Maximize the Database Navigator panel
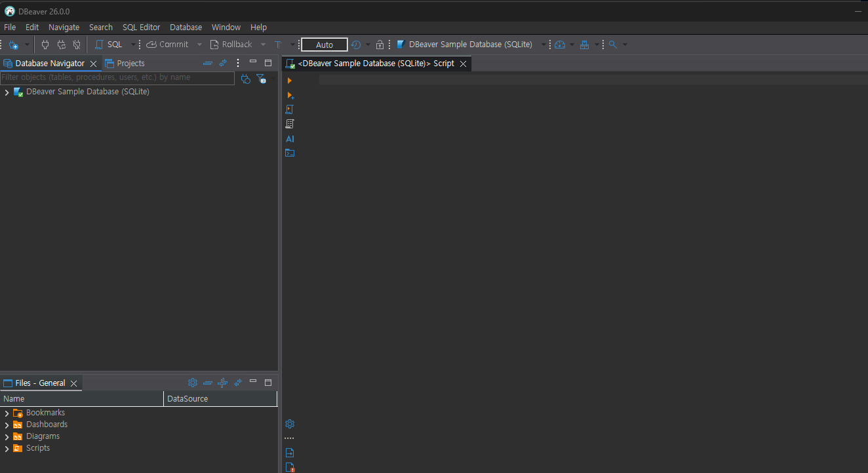This screenshot has height=473, width=868. (x=267, y=63)
